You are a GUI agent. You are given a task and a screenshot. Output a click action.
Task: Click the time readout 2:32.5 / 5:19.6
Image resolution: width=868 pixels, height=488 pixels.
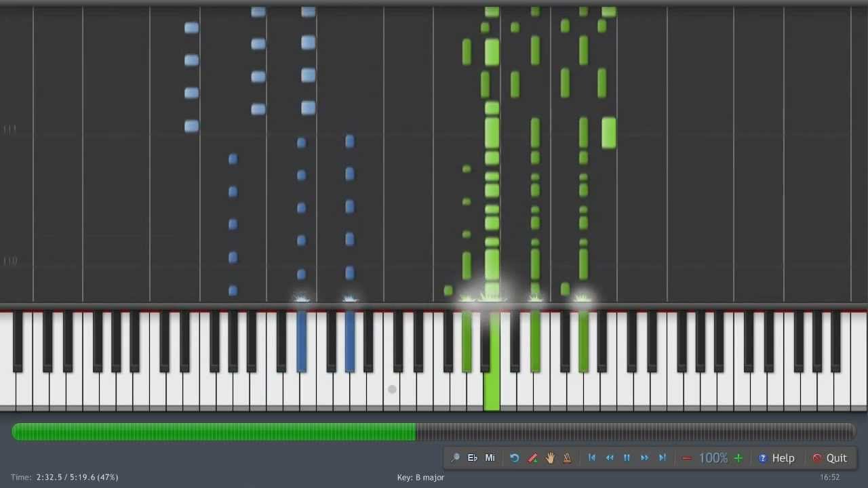coord(67,477)
